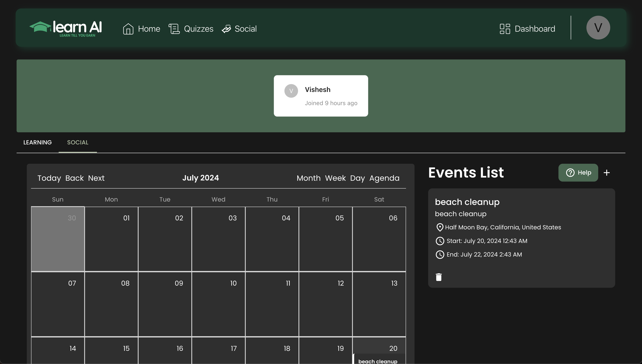
Task: Select the Month calendar view
Action: (308, 178)
